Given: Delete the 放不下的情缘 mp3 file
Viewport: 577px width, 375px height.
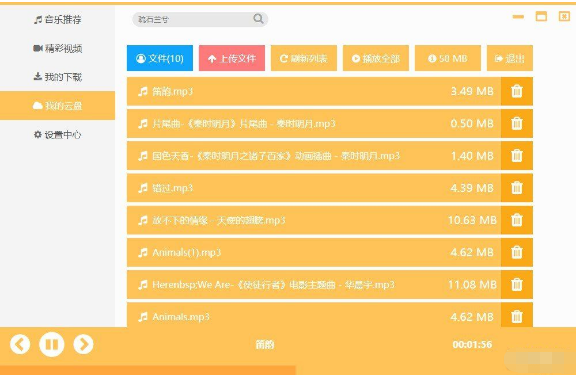Looking at the screenshot, I should tap(517, 220).
